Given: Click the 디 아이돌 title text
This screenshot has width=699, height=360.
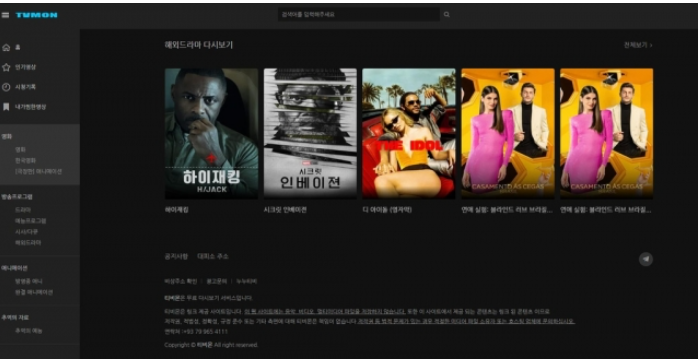Looking at the screenshot, I should click(x=387, y=210).
